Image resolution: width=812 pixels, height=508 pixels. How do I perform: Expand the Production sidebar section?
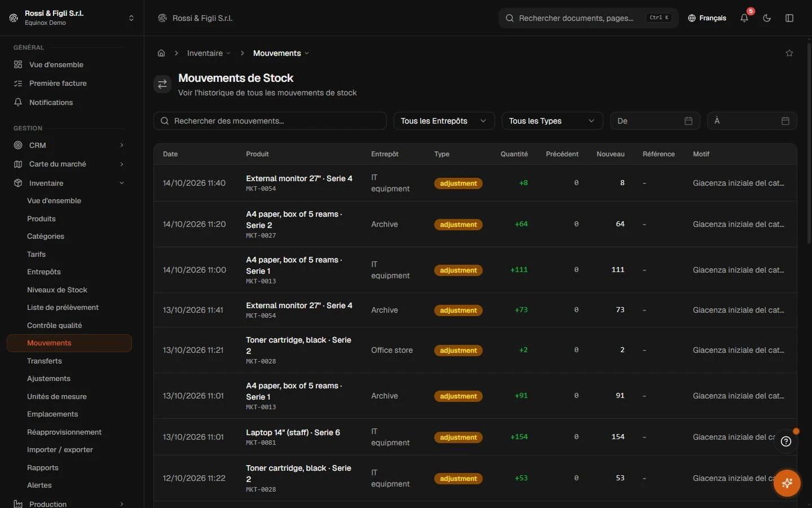pyautogui.click(x=122, y=504)
